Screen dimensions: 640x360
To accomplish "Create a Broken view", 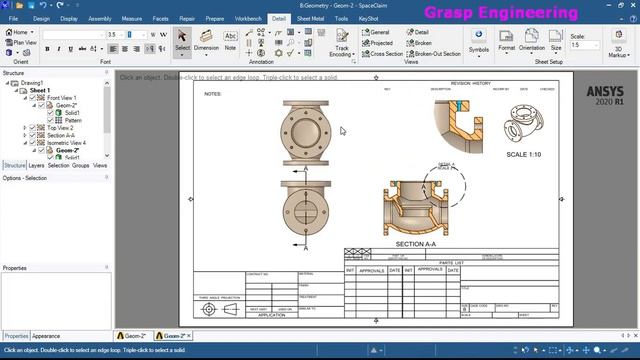I will tap(419, 43).
